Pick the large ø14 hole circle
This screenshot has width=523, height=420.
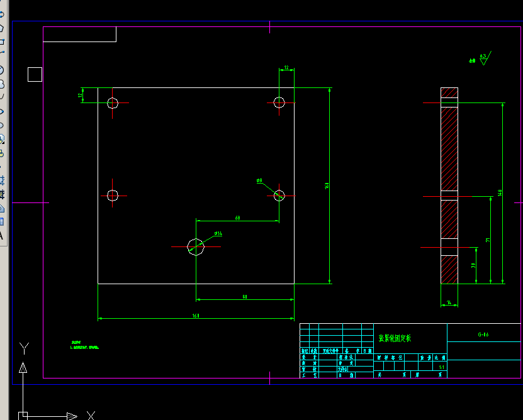pyautogui.click(x=196, y=247)
